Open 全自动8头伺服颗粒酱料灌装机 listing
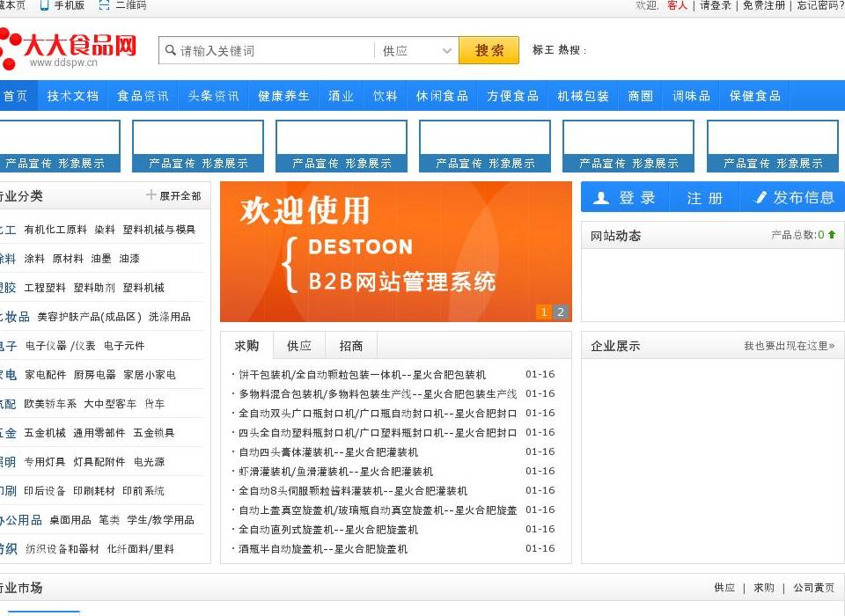The height and width of the screenshot is (616, 845). pyautogui.click(x=353, y=491)
